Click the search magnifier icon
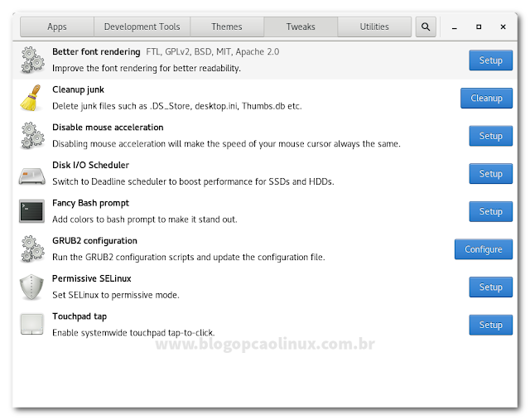Image resolution: width=530 pixels, height=420 pixels. pos(426,27)
